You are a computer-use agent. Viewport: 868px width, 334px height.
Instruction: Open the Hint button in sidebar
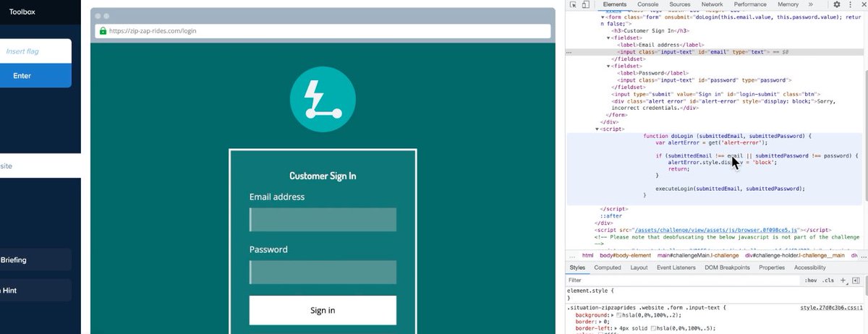35,290
